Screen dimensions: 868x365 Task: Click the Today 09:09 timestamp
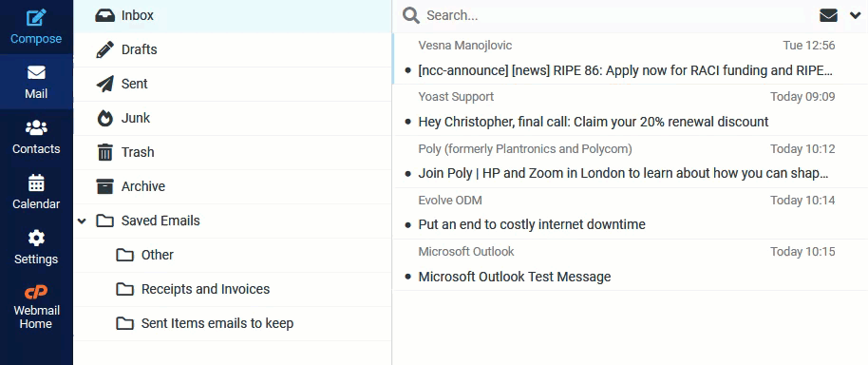click(x=802, y=96)
